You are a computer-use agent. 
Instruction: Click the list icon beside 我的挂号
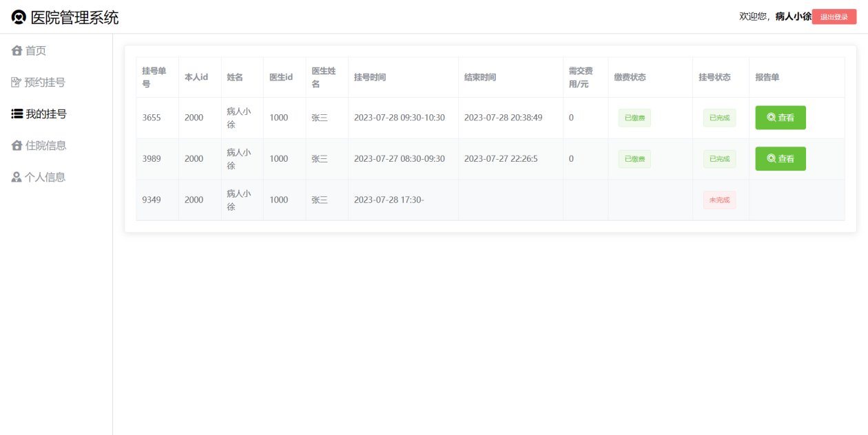coord(17,114)
